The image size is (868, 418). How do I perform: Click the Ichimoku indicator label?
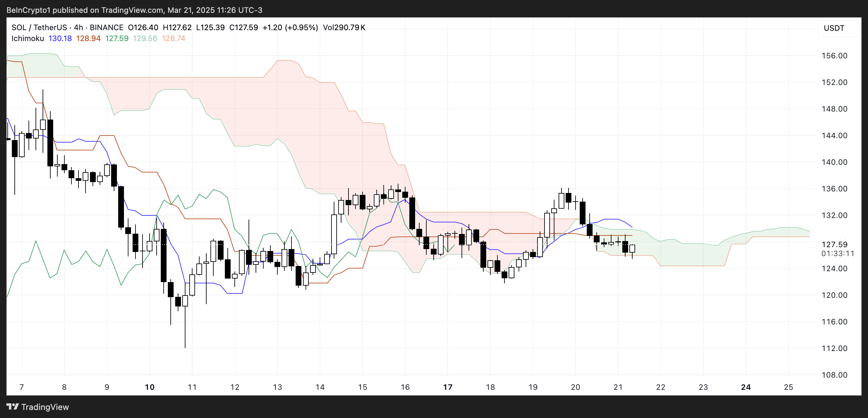[28, 38]
